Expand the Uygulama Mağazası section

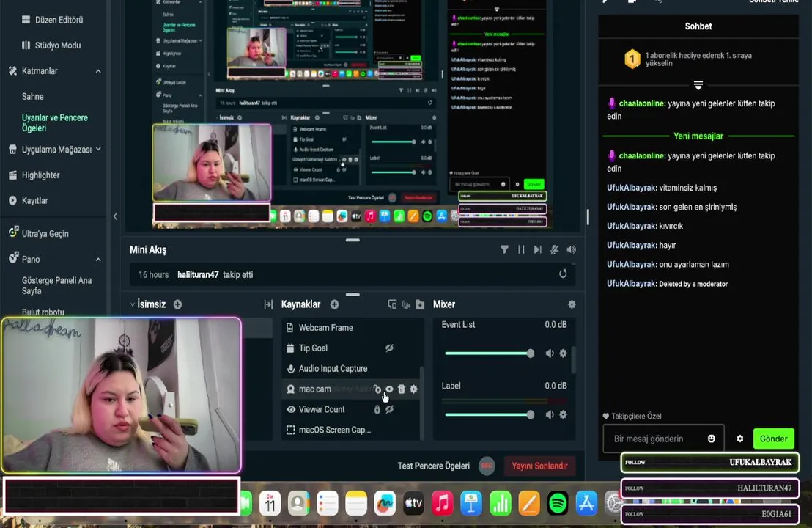pos(98,149)
